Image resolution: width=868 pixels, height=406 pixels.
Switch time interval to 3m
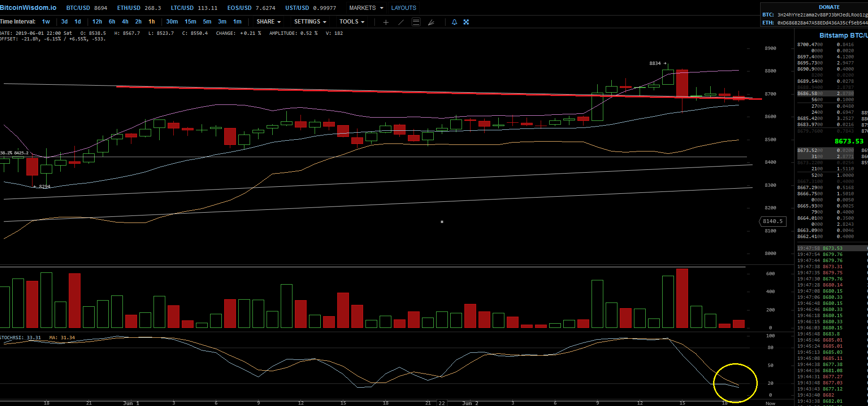[x=222, y=22]
